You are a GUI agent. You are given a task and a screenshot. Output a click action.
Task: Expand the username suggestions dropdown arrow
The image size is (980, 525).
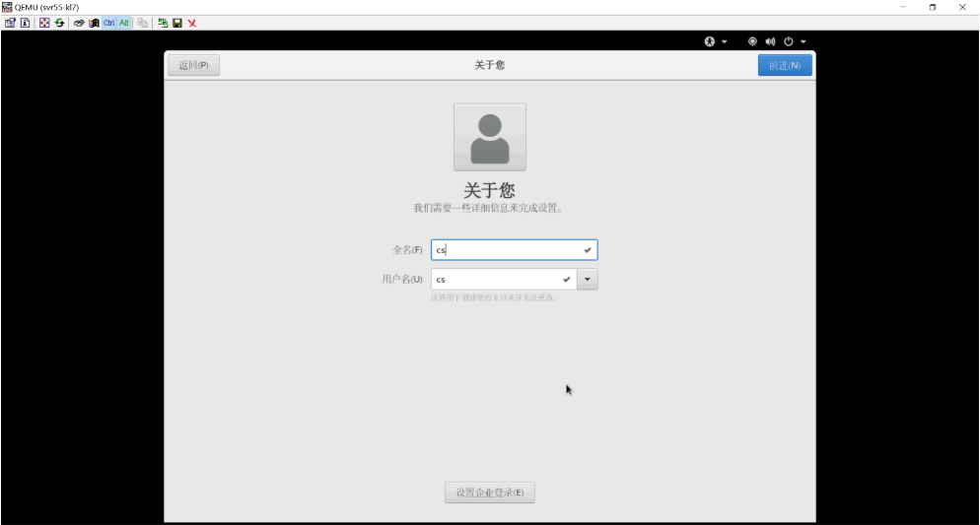coord(588,279)
